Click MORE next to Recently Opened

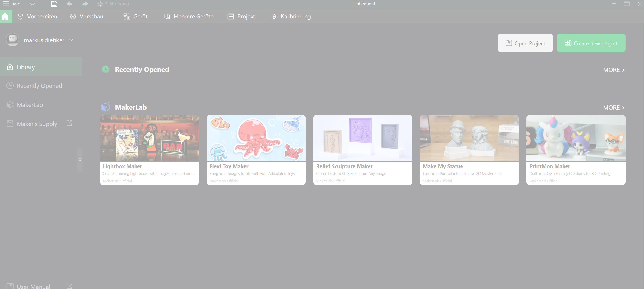point(614,70)
